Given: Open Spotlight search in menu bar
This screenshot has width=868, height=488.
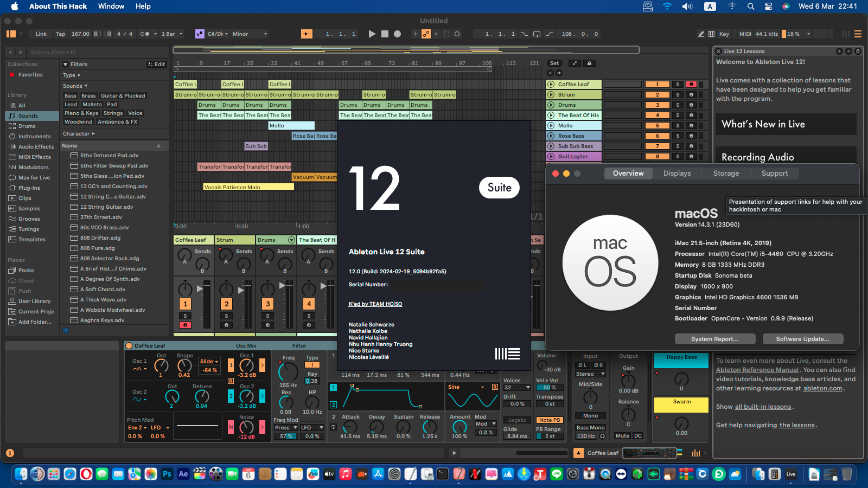Looking at the screenshot, I should (751, 7).
